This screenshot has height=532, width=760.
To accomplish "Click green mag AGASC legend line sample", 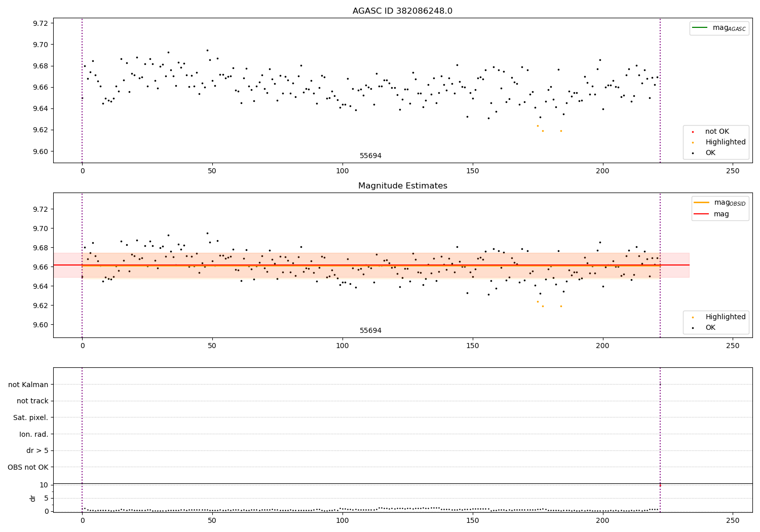I will click(x=700, y=28).
